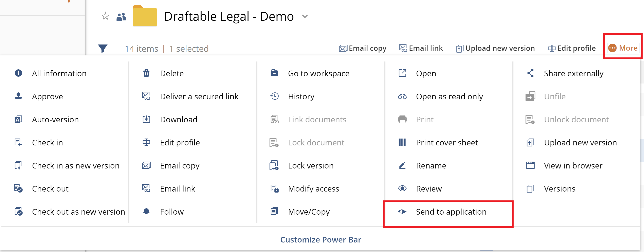This screenshot has height=252, width=644.
Task: Select Open as read only
Action: click(x=449, y=96)
